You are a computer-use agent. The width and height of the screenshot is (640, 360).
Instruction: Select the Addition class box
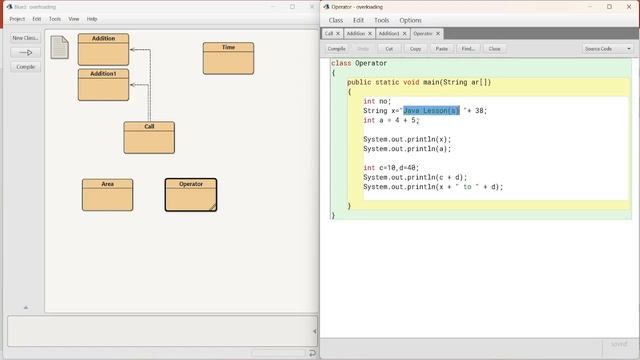(x=103, y=49)
